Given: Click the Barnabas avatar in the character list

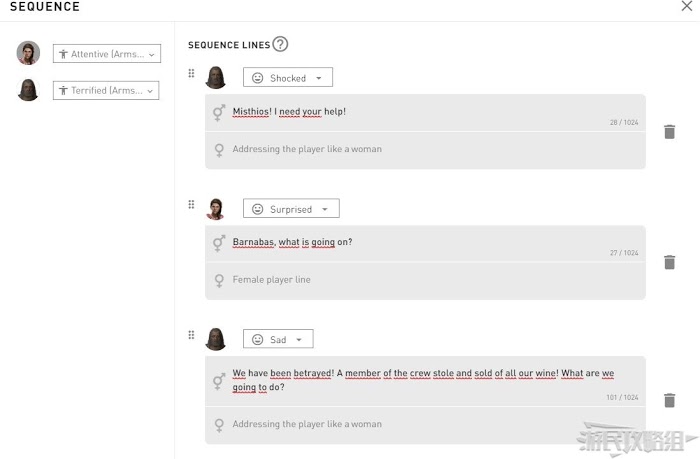Looking at the screenshot, I should (x=28, y=90).
